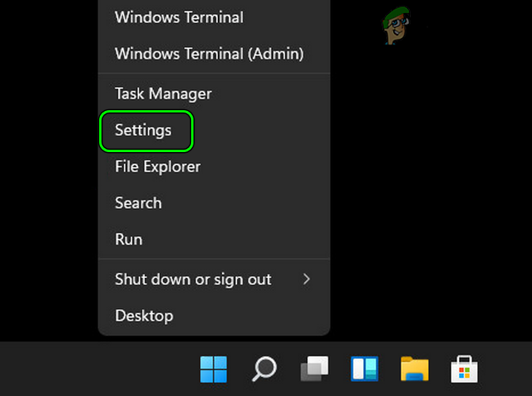532x396 pixels.
Task: Choose File Explorer in the context menu
Action: 158,166
